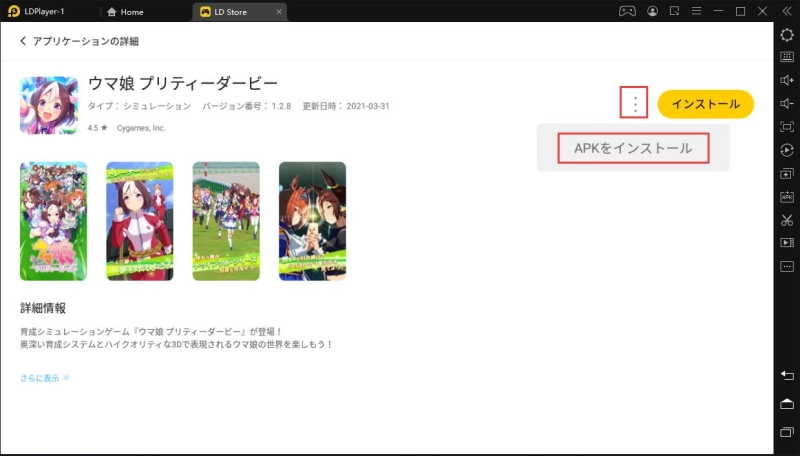Screen dimensions: 800x456
Task: Click タイプ: シミュレーション text
Action: (x=139, y=106)
